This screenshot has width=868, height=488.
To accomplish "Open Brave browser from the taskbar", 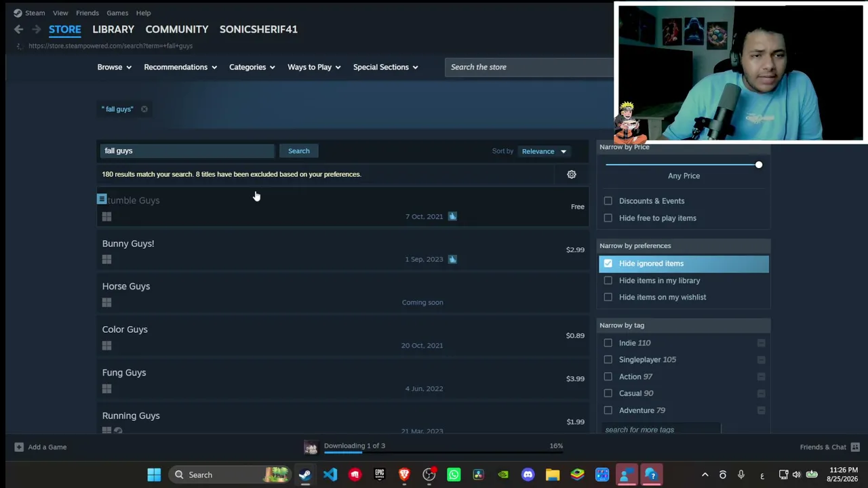I will [404, 475].
